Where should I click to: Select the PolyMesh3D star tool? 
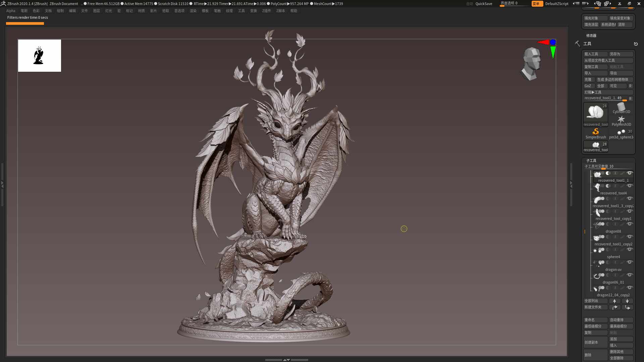[621, 121]
